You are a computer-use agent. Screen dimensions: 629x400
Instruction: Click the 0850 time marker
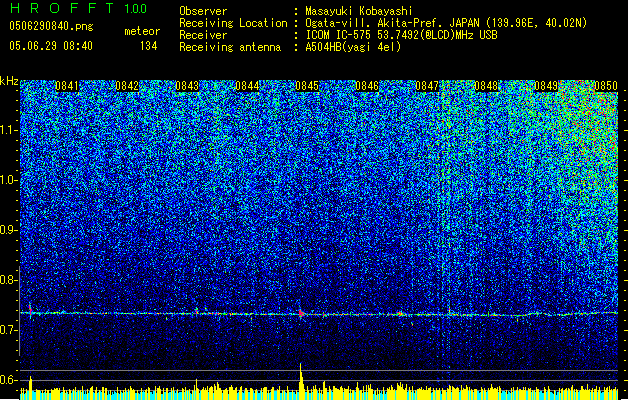(x=606, y=86)
